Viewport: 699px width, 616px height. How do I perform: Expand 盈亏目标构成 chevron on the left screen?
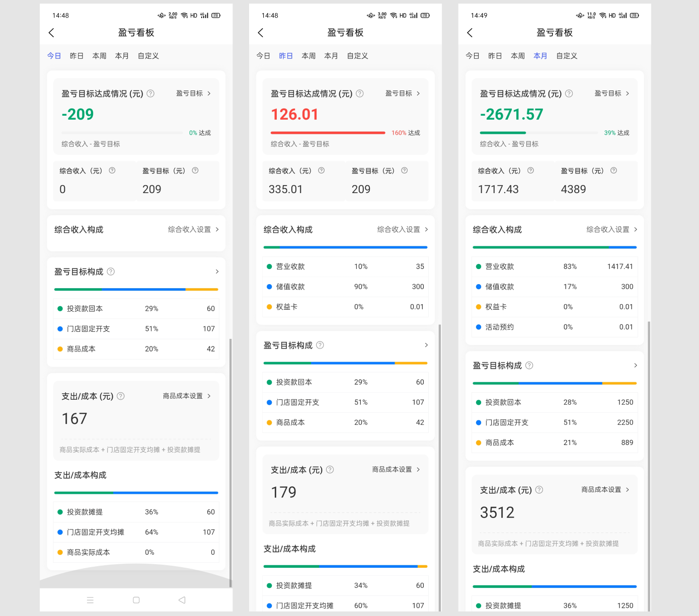217,272
